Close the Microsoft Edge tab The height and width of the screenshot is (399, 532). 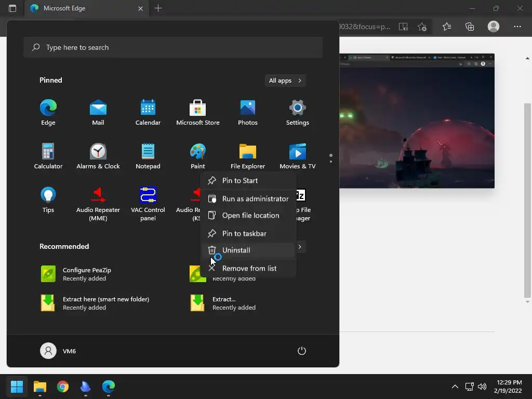[140, 8]
